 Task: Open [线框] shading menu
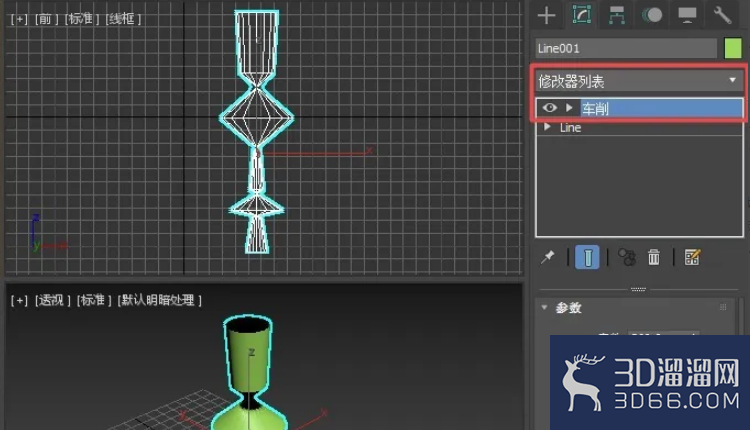123,19
